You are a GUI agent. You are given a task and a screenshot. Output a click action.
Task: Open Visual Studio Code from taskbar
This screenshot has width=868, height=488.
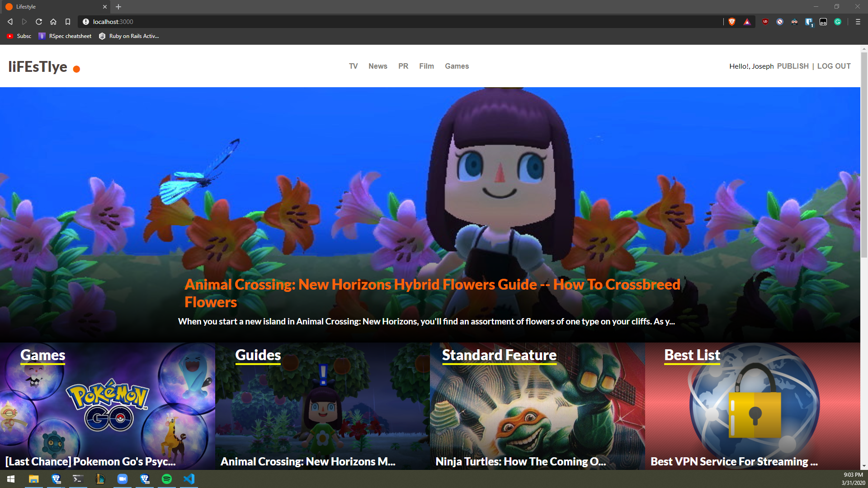coord(189,479)
